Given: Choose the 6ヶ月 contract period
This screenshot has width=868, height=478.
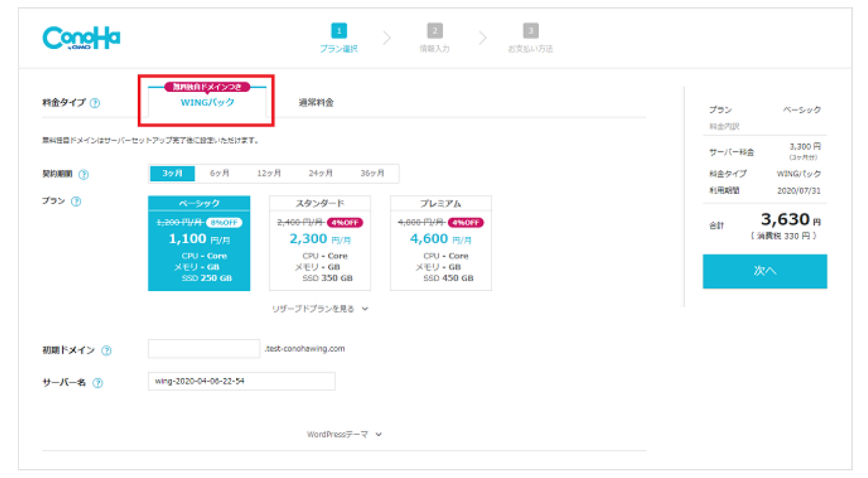Looking at the screenshot, I should coord(220,173).
